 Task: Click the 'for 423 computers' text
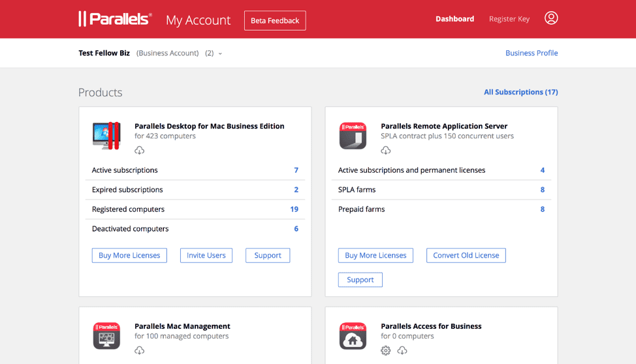click(165, 136)
